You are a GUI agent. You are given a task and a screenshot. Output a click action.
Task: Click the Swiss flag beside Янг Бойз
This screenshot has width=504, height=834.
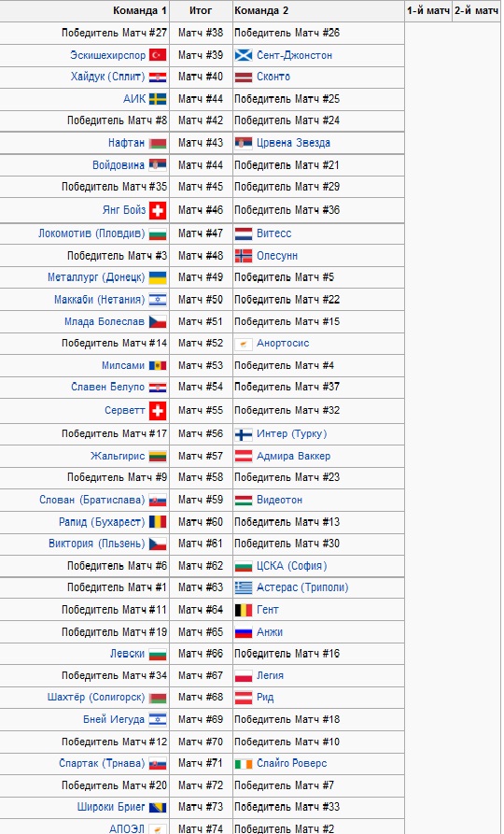[x=158, y=211]
